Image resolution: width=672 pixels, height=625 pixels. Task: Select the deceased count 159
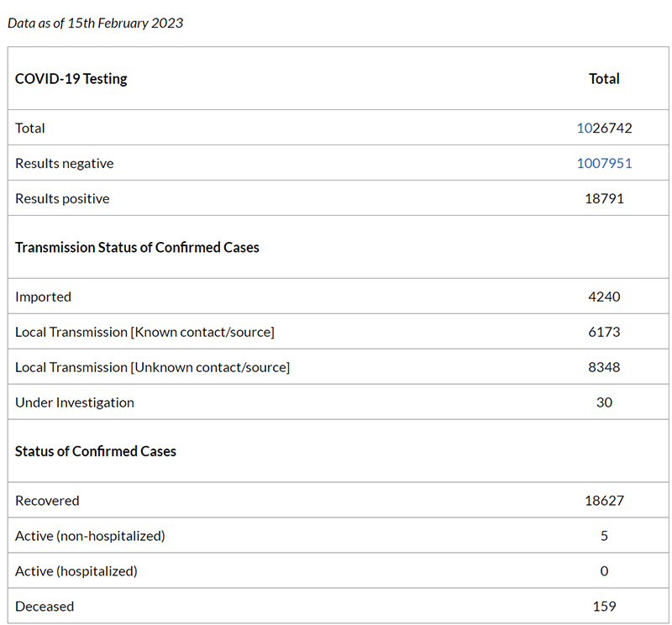(x=604, y=607)
